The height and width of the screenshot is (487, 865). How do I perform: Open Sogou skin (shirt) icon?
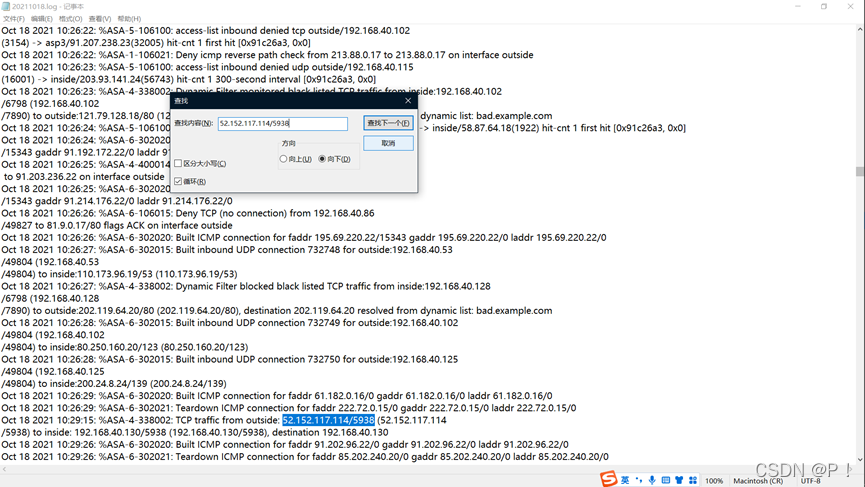pyautogui.click(x=679, y=480)
